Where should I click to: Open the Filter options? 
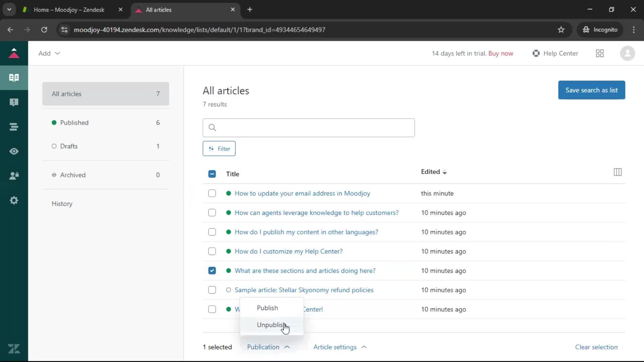219,148
